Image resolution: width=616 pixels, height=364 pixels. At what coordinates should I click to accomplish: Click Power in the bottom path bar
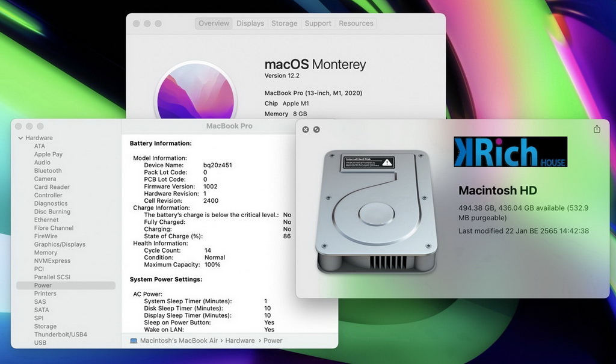tap(273, 341)
